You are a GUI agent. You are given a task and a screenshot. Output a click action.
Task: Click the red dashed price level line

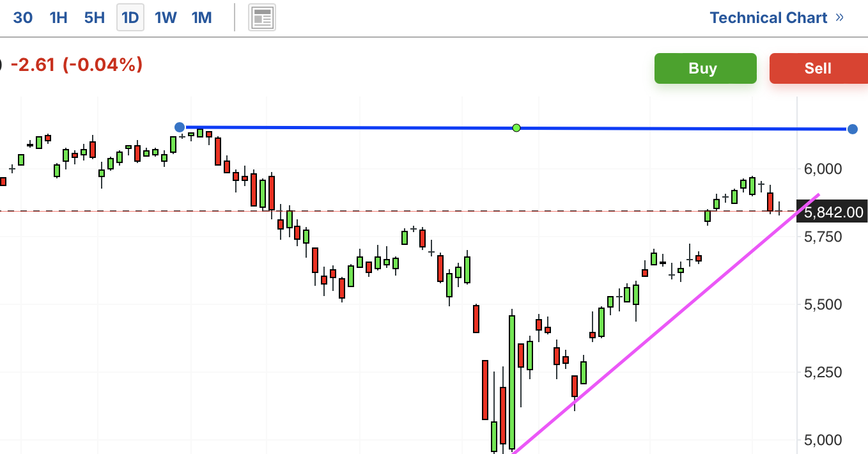tap(396, 211)
